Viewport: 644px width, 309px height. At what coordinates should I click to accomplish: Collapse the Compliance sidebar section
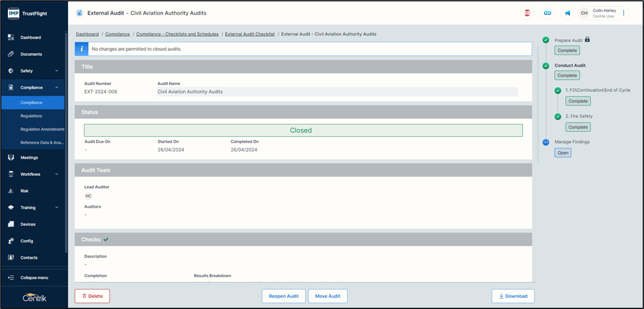(x=56, y=88)
